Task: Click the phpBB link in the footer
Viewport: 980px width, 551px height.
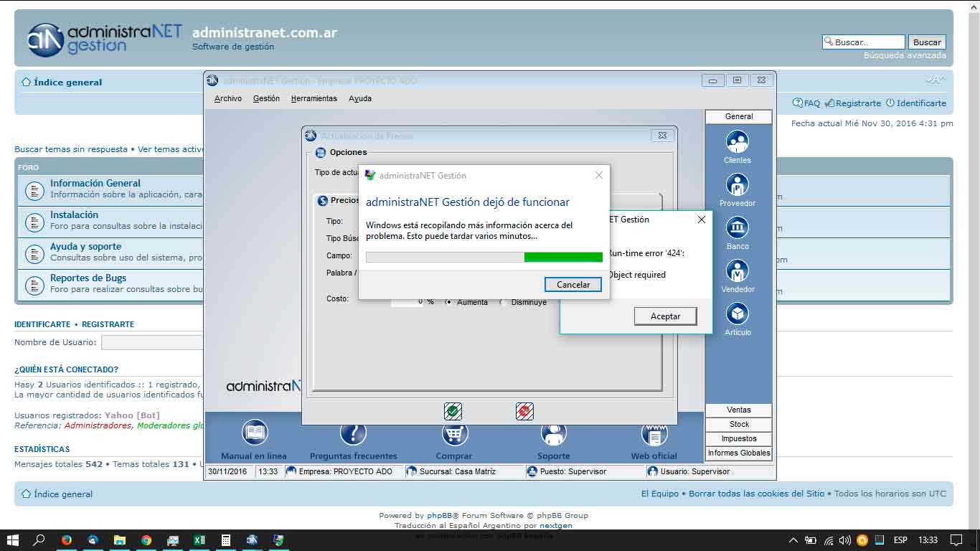Action: tap(440, 515)
